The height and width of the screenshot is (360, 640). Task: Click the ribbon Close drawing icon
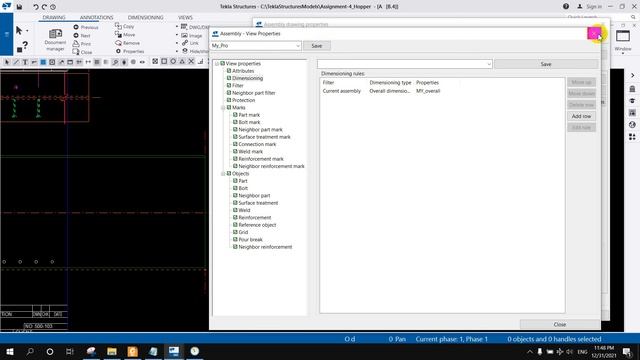coord(76,52)
